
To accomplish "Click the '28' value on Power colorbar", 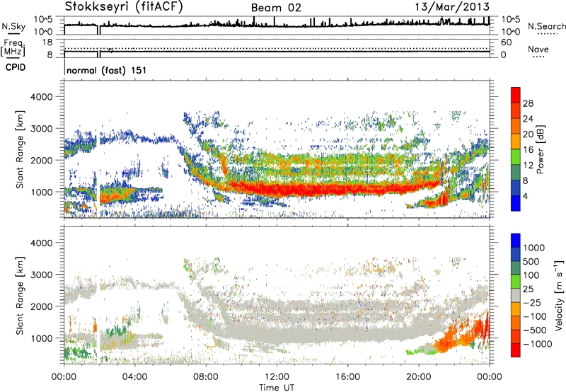I will click(528, 103).
